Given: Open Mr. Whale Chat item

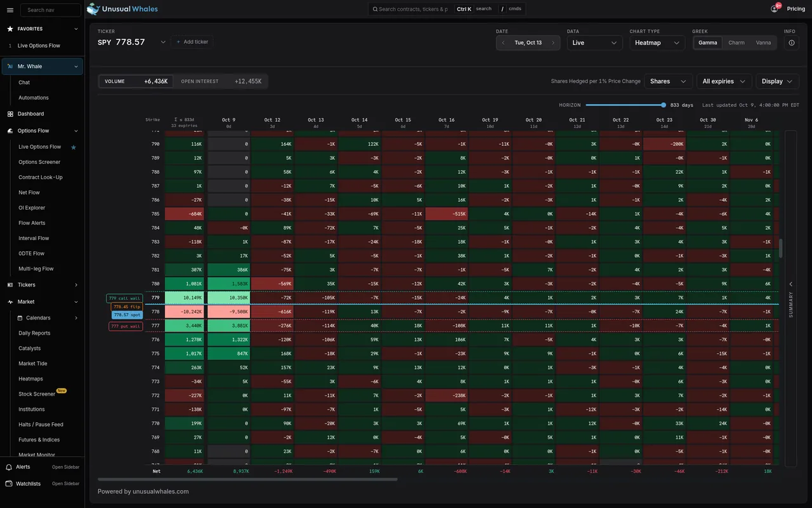Looking at the screenshot, I should [x=24, y=83].
